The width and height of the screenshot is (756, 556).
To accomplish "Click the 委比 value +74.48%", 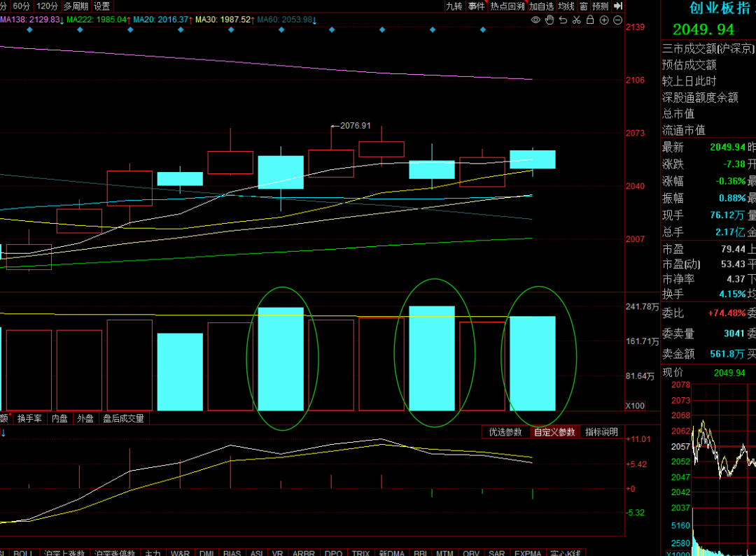I will tap(727, 313).
